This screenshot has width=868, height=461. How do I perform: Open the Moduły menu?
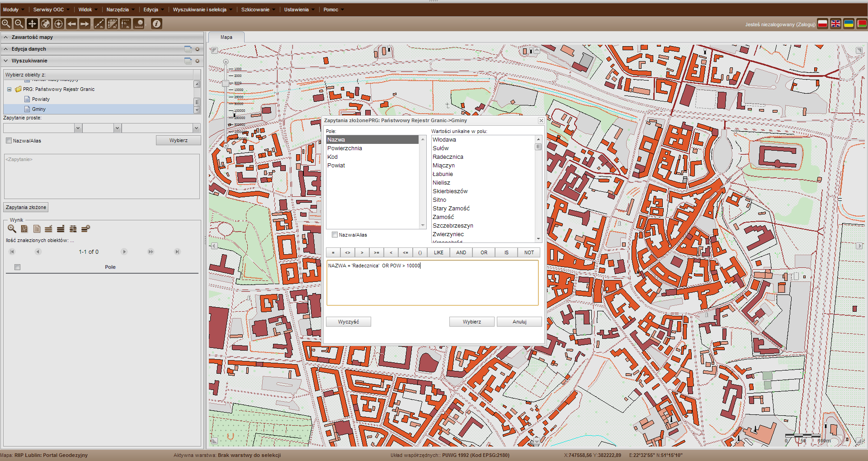[x=13, y=10]
